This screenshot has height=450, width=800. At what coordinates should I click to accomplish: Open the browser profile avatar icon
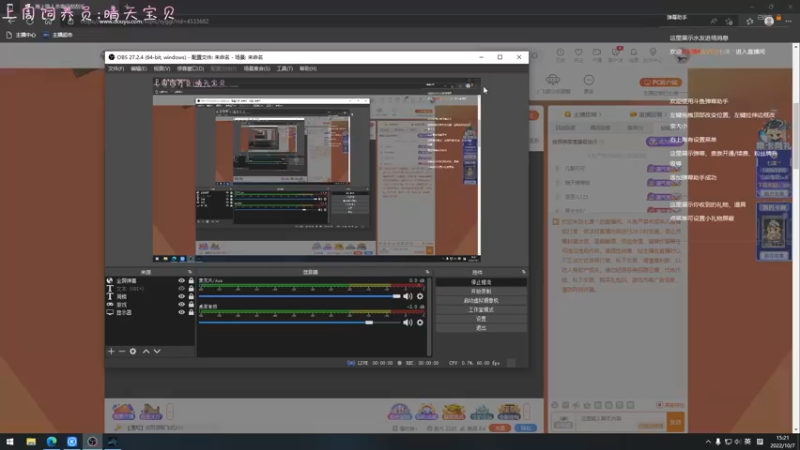coord(769,21)
